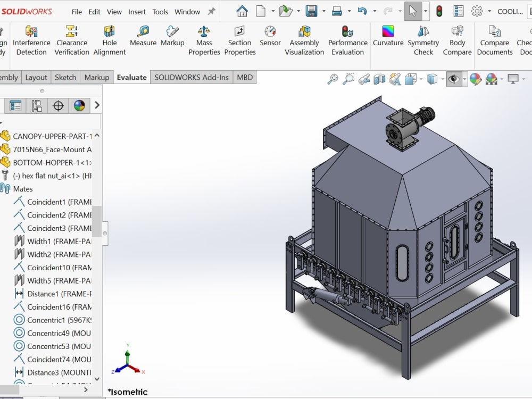Toggle Curvature display
The height and width of the screenshot is (399, 532).
click(388, 36)
